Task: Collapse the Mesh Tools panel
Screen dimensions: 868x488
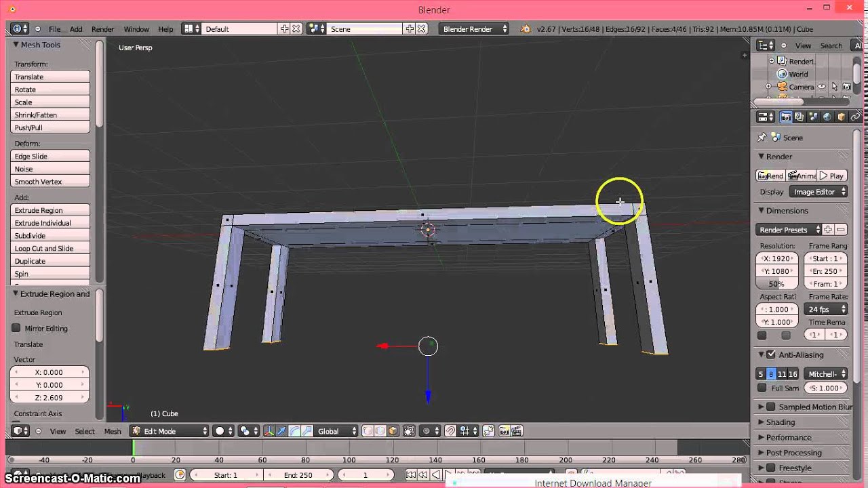Action: click(16, 45)
